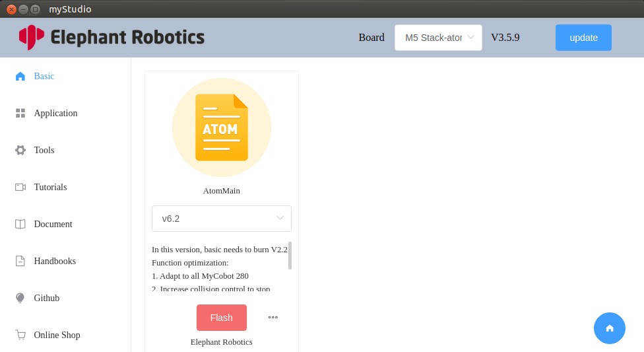Click the Application grid icon

(x=20, y=113)
